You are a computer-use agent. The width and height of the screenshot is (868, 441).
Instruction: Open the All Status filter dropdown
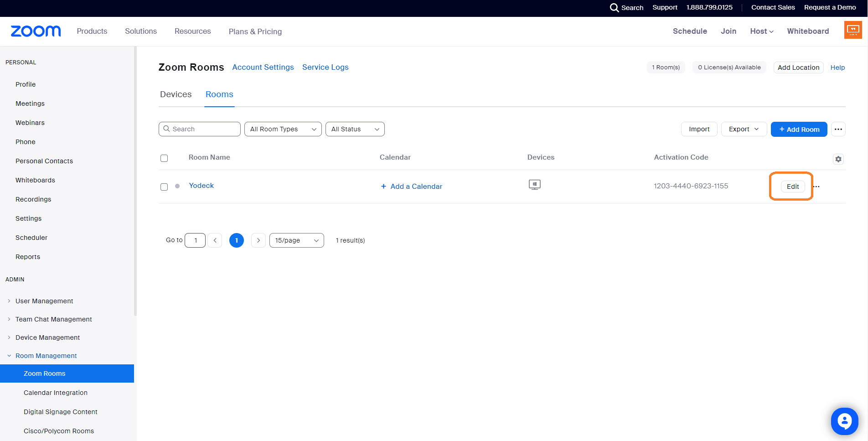[x=355, y=129]
